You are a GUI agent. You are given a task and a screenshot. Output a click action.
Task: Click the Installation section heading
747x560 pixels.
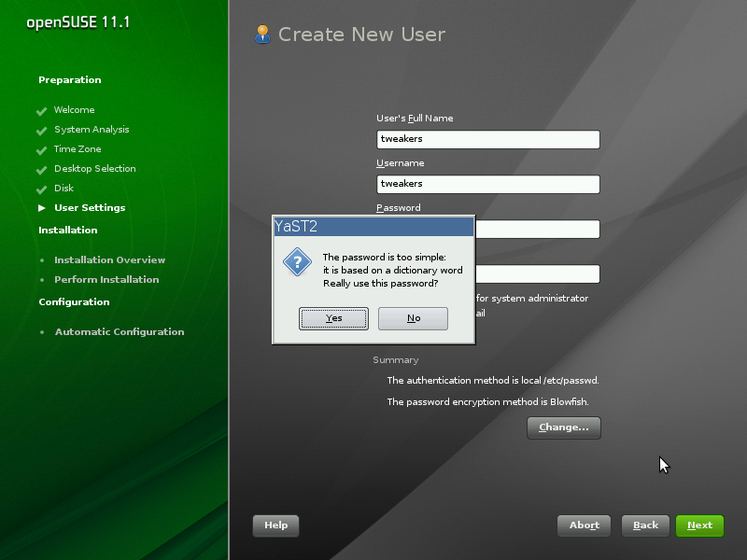point(67,230)
